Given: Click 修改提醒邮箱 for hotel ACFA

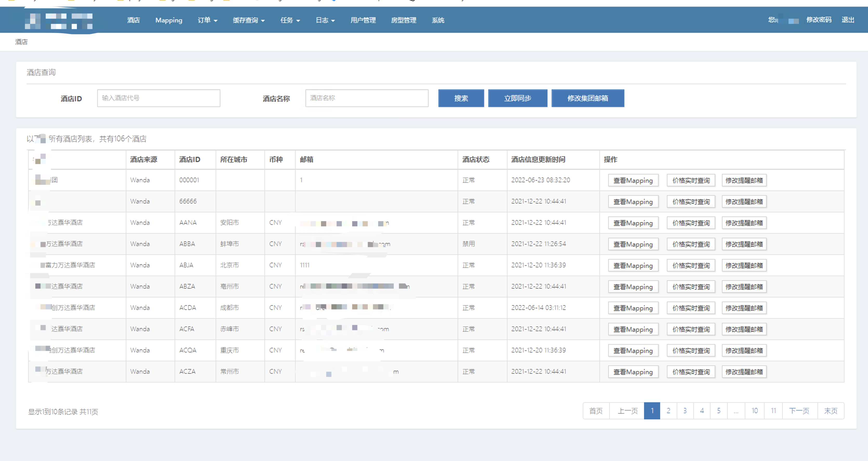Looking at the screenshot, I should click(x=744, y=329).
